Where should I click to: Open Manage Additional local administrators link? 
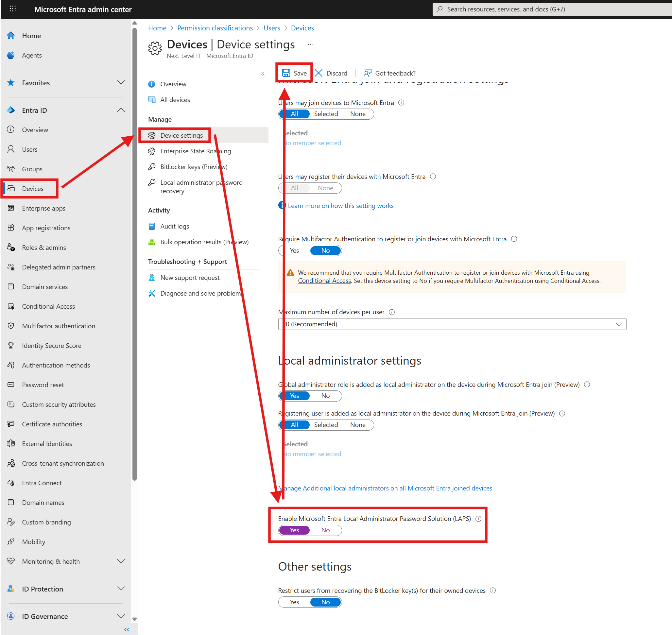[385, 489]
